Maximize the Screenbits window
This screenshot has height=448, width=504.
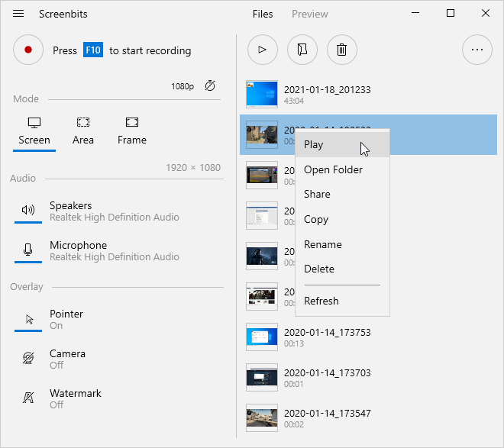(x=451, y=13)
